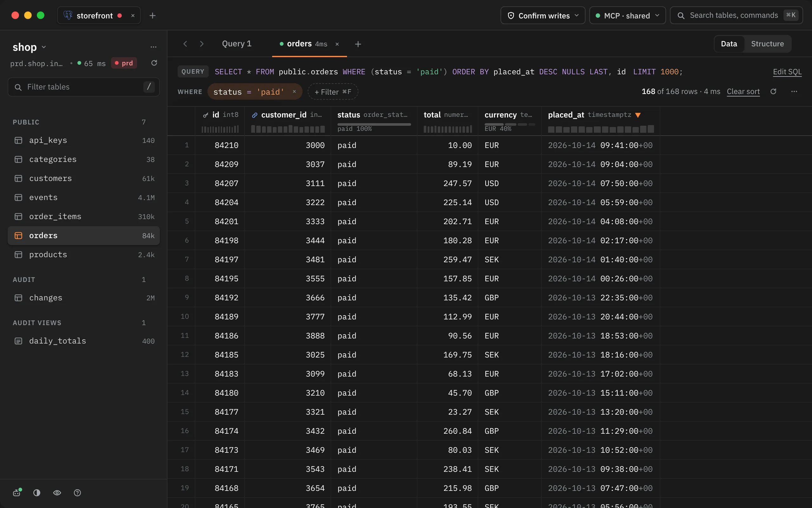Reload the query results with refresh icon
The image size is (812, 508).
pyautogui.click(x=773, y=91)
